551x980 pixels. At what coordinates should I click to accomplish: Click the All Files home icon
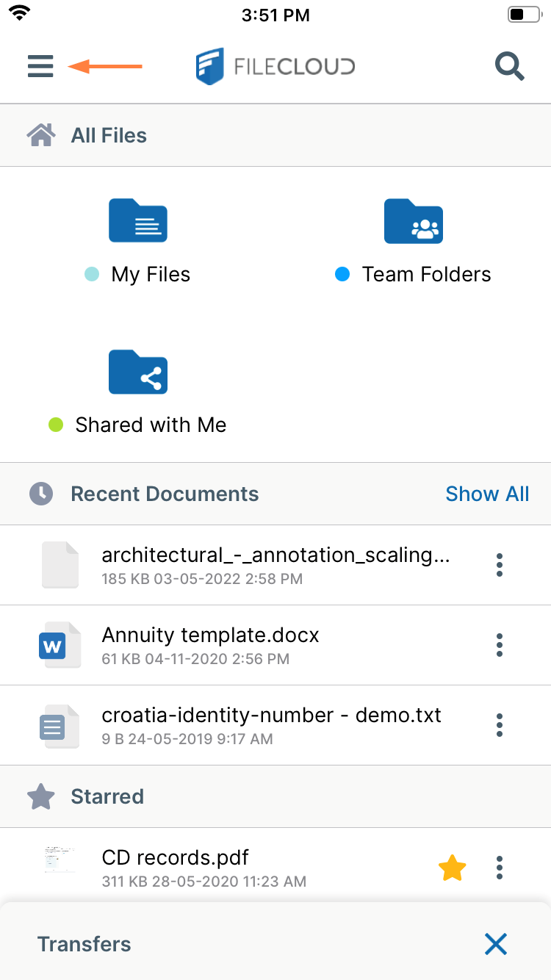pos(41,135)
